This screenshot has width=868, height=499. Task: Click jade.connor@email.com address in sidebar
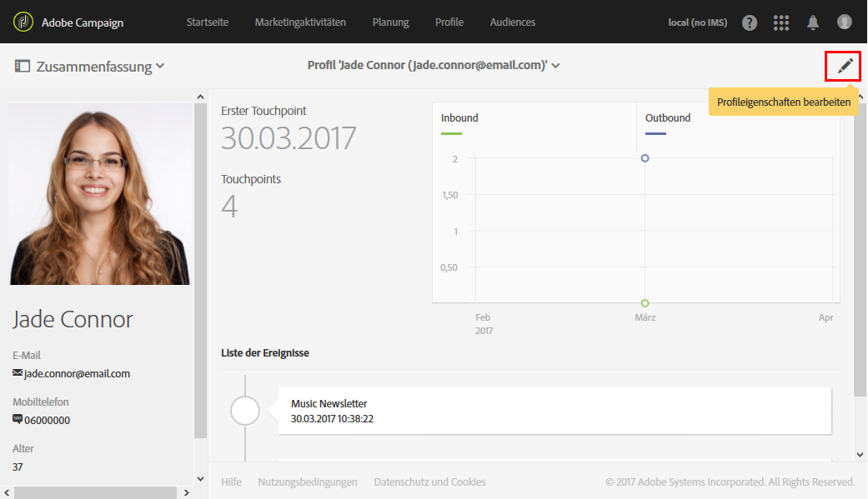coord(77,373)
